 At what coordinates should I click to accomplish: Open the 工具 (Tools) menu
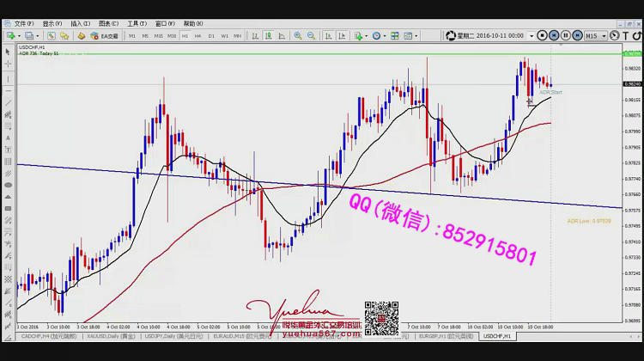pyautogui.click(x=136, y=24)
